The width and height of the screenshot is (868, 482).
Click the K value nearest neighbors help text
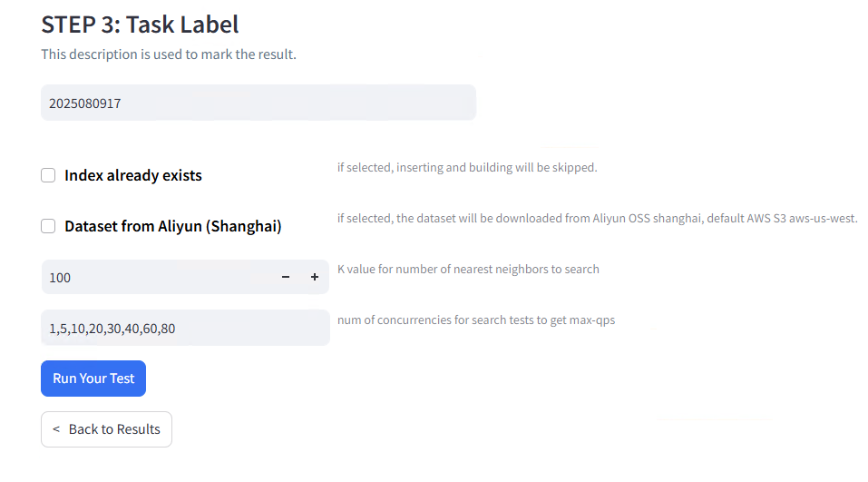click(x=468, y=270)
